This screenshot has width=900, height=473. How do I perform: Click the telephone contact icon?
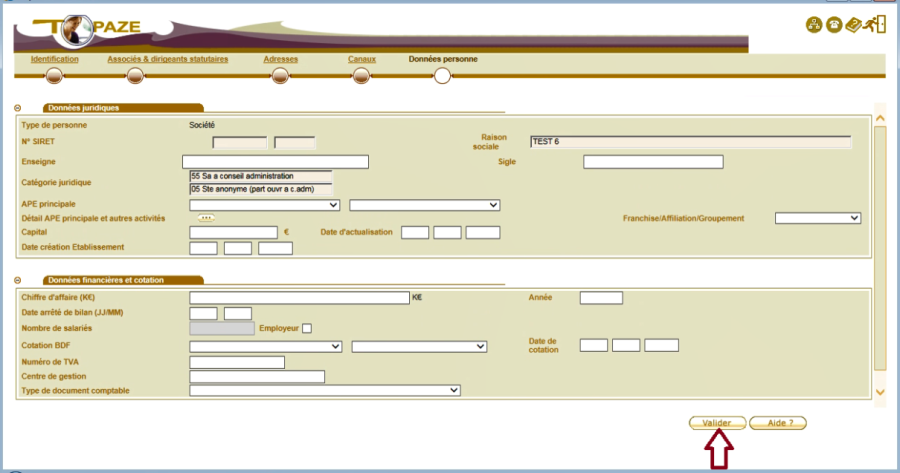click(x=833, y=25)
